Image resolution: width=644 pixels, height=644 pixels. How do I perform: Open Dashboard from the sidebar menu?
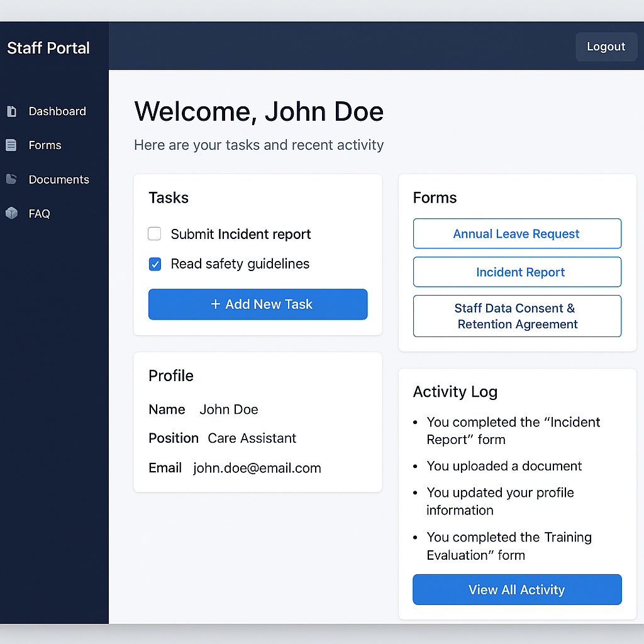pos(57,111)
